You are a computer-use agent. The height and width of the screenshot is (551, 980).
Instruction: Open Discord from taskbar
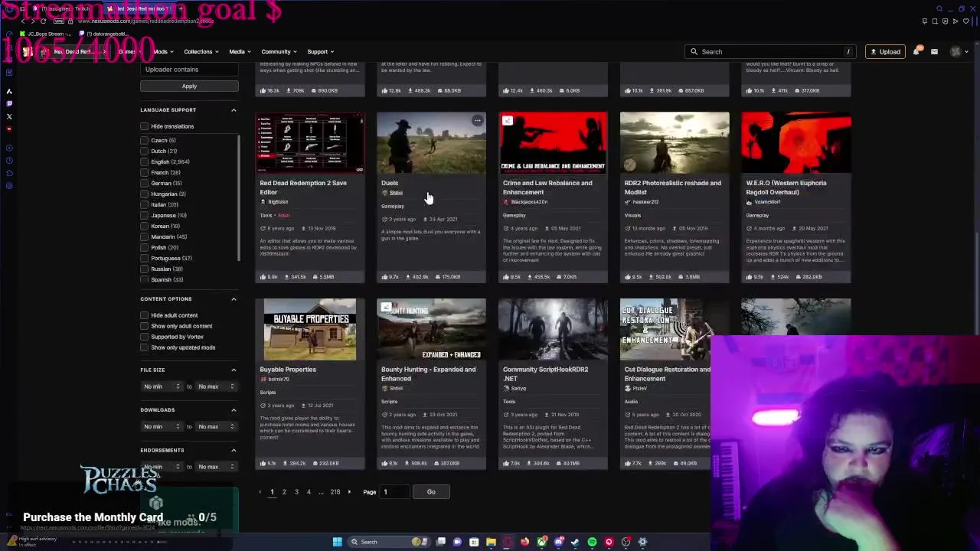(x=559, y=542)
